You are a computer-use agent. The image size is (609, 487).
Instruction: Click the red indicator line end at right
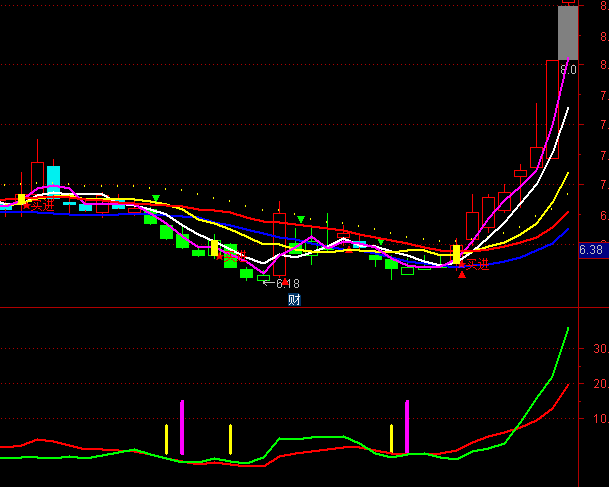568,384
